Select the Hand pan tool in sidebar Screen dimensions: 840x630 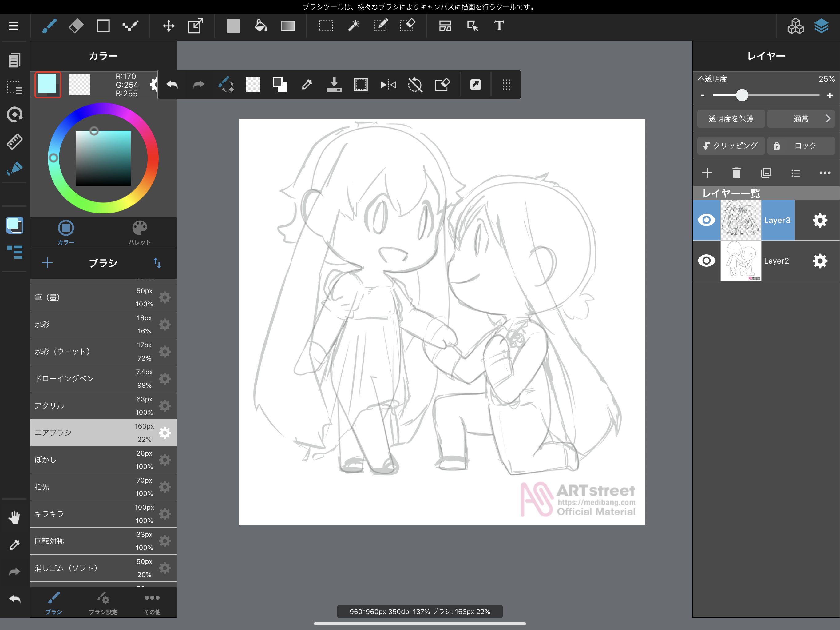tap(14, 517)
